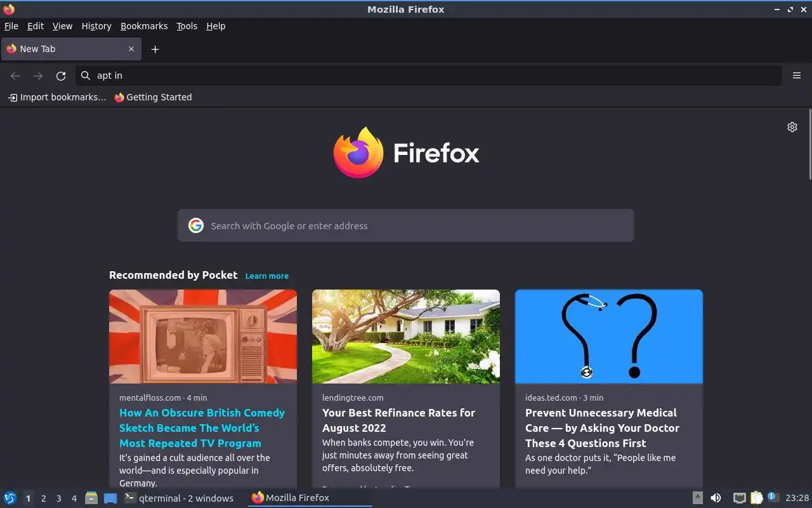Screen dimensions: 812x508
Task: Open the View menu
Action: click(x=62, y=26)
